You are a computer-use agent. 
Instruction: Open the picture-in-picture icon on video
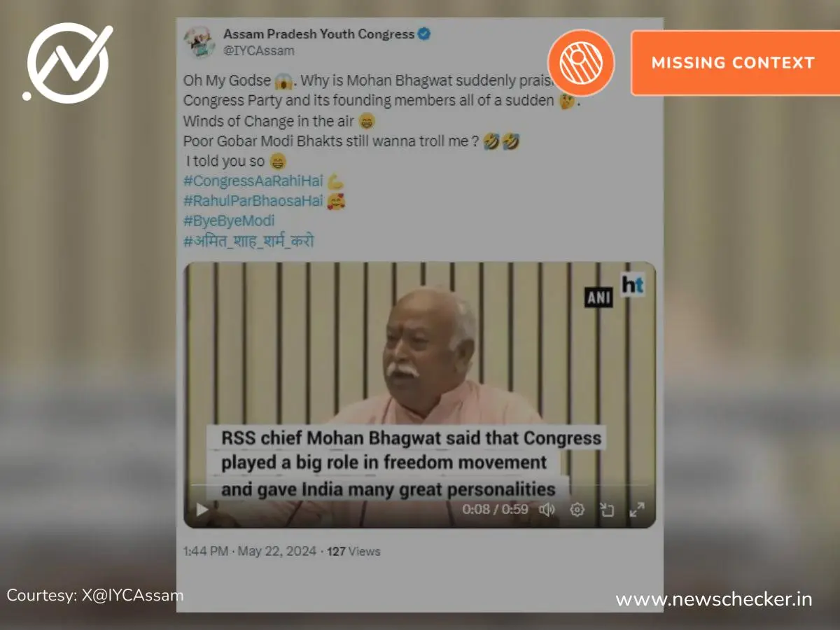(607, 509)
